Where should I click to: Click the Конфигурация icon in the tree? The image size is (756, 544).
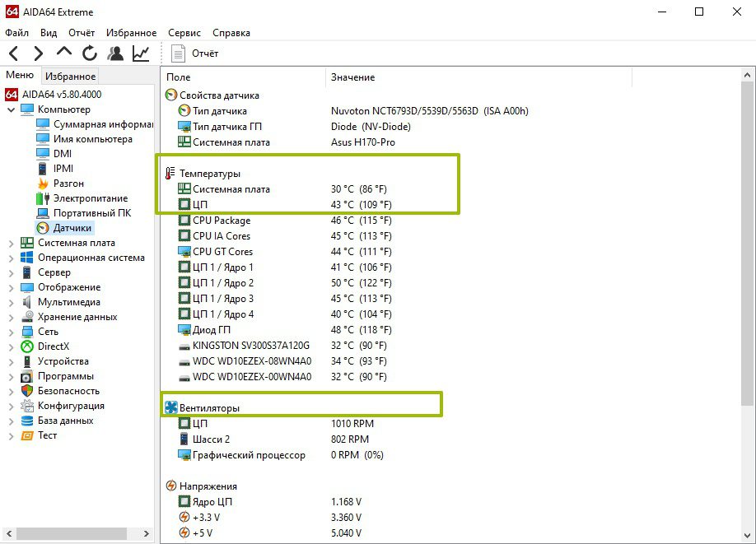pyautogui.click(x=27, y=406)
